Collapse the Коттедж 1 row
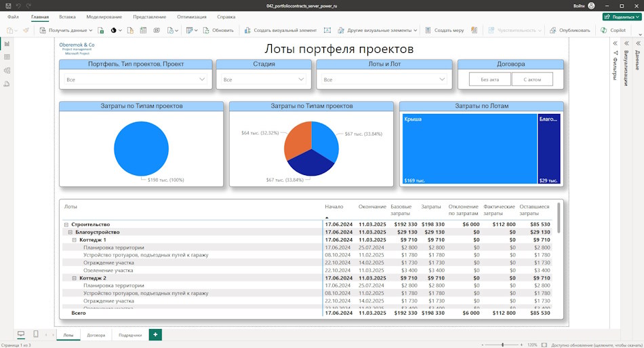 (x=75, y=240)
